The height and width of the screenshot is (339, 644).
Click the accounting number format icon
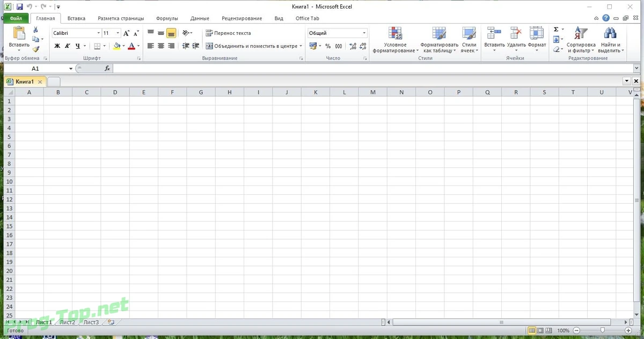point(313,46)
